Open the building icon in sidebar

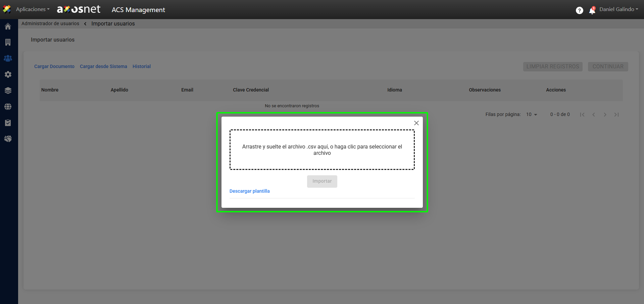tap(8, 42)
